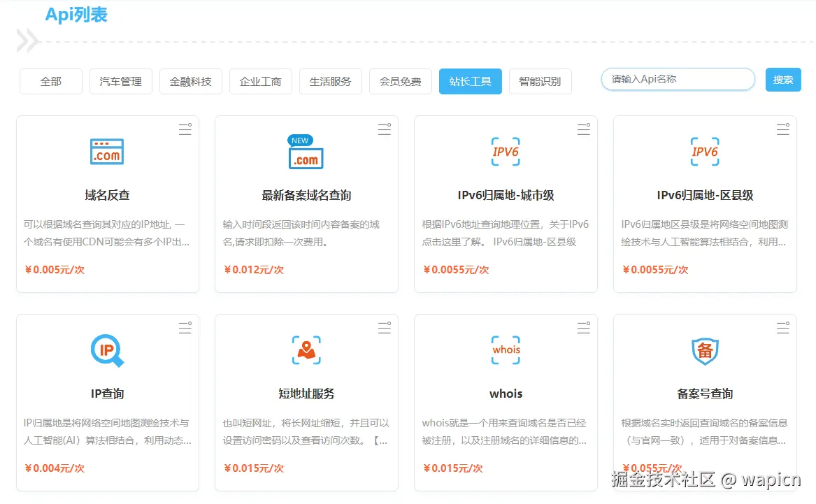Switch to the 会员免费 category
Viewport: 816px width, 504px height.
[400, 82]
